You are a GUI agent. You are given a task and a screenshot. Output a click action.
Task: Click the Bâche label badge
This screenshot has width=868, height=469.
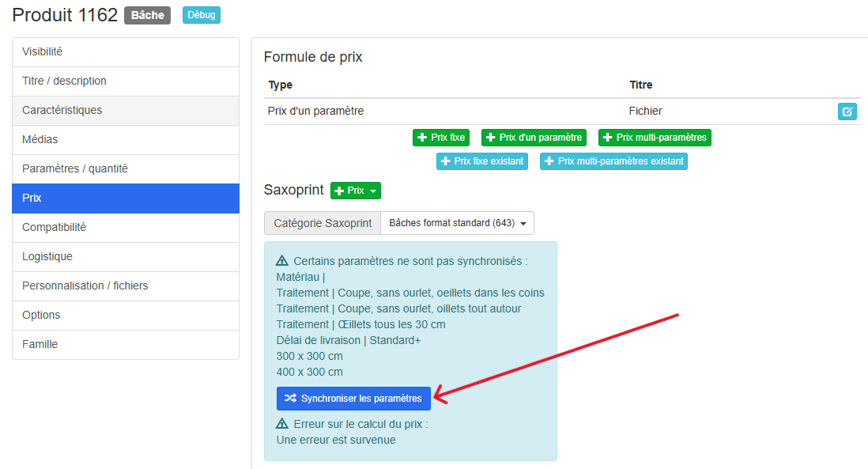click(147, 15)
